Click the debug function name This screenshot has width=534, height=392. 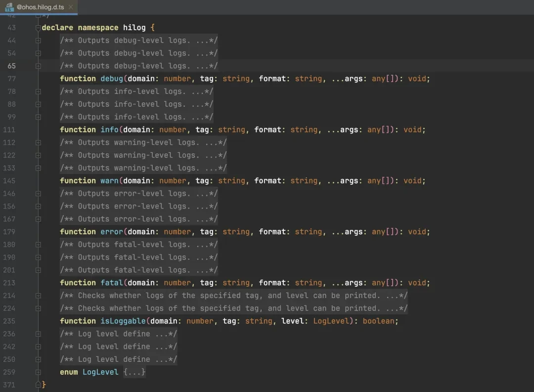click(x=112, y=79)
